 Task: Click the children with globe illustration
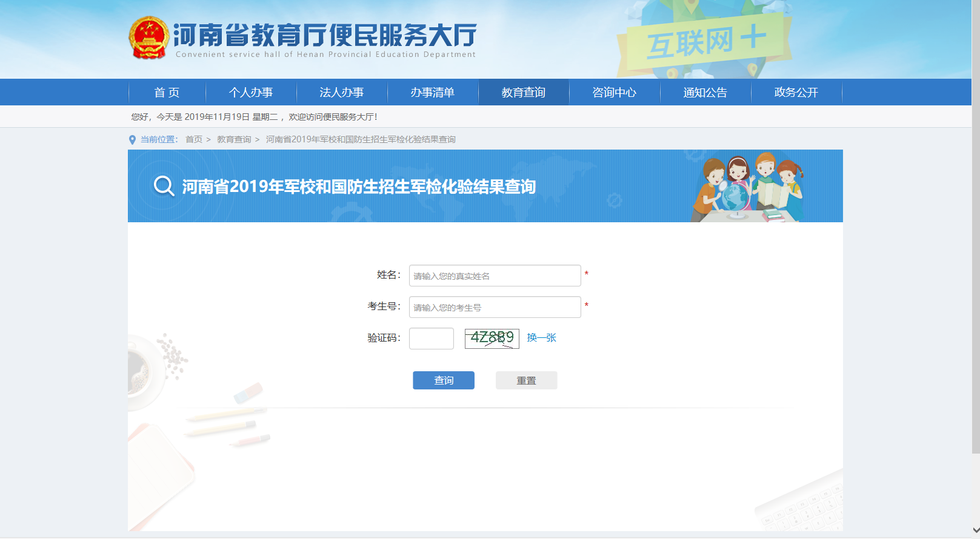click(x=748, y=187)
